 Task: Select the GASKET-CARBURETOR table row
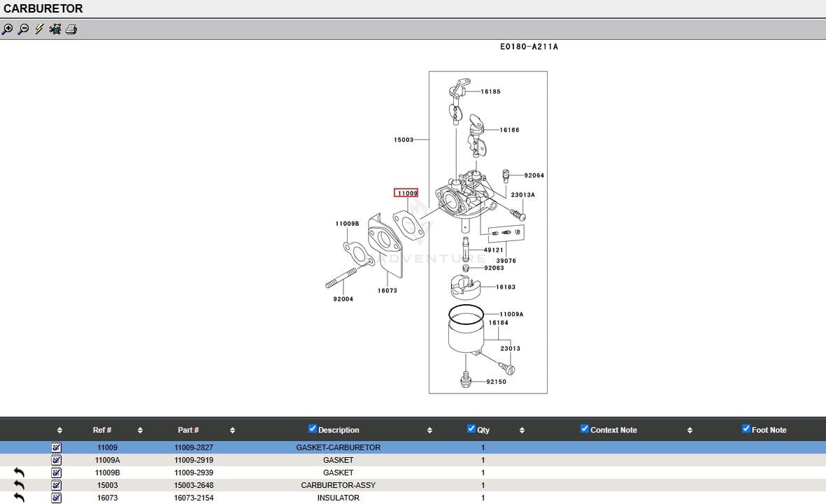click(x=339, y=447)
